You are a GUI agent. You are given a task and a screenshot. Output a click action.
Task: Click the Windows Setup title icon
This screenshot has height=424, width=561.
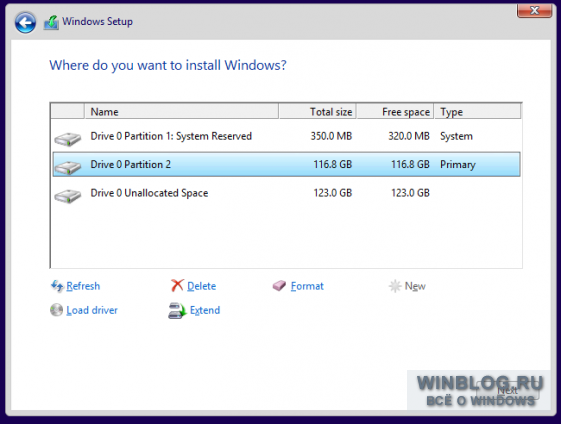click(51, 23)
